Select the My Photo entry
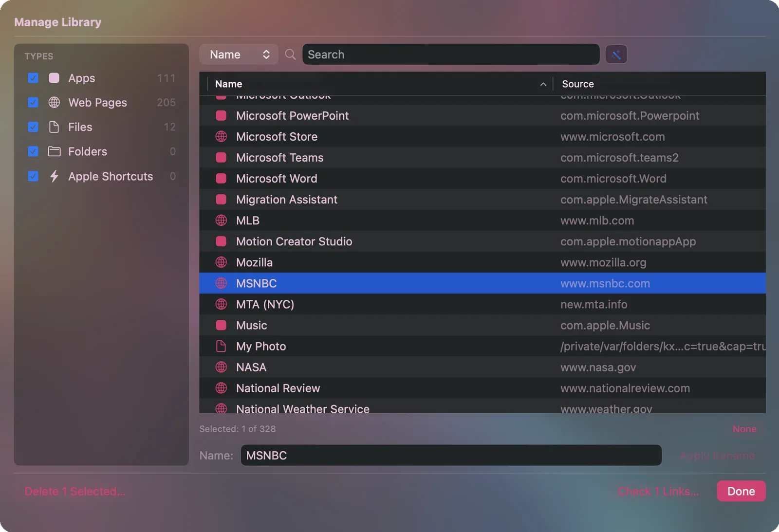The width and height of the screenshot is (779, 532). click(482, 346)
